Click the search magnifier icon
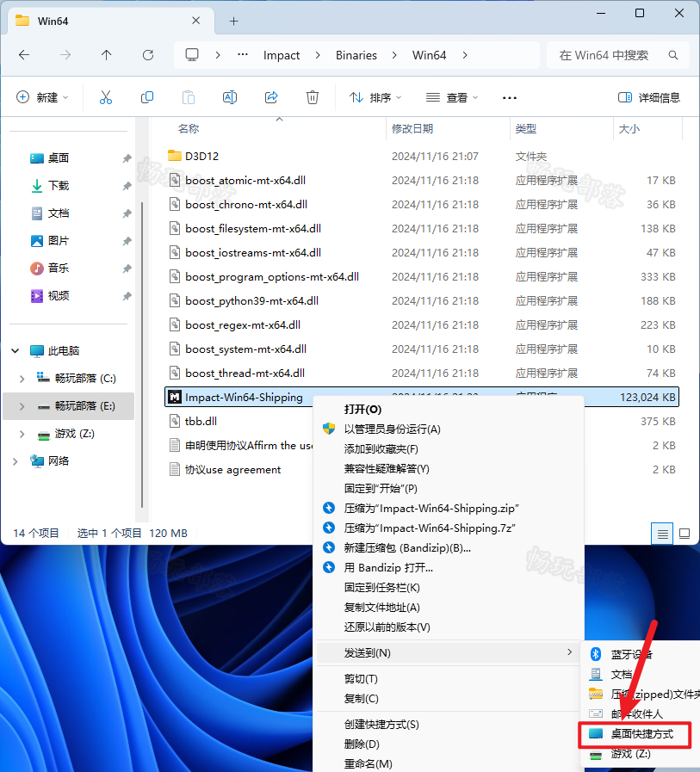700x772 pixels. point(673,55)
